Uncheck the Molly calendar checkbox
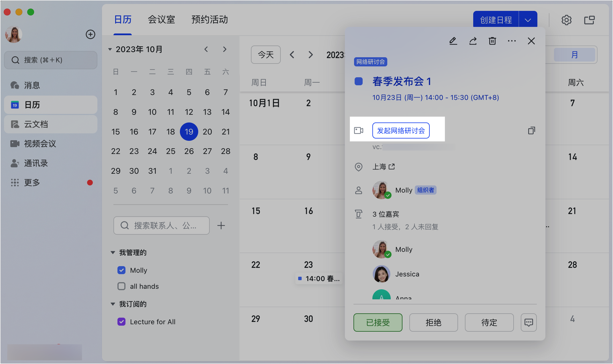The image size is (613, 364). 121,270
